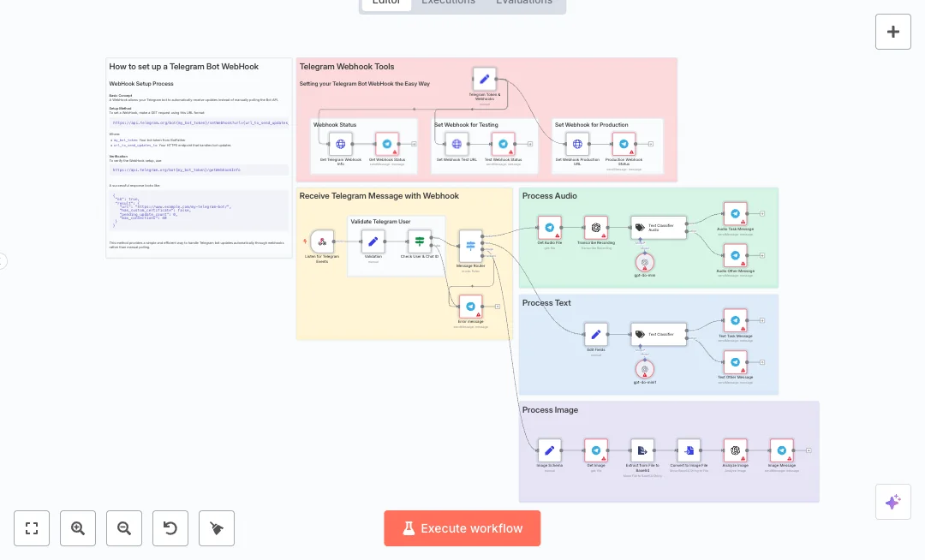Open the Error message Telegram node
Viewport: 925px width, 560px height.
coord(470,307)
